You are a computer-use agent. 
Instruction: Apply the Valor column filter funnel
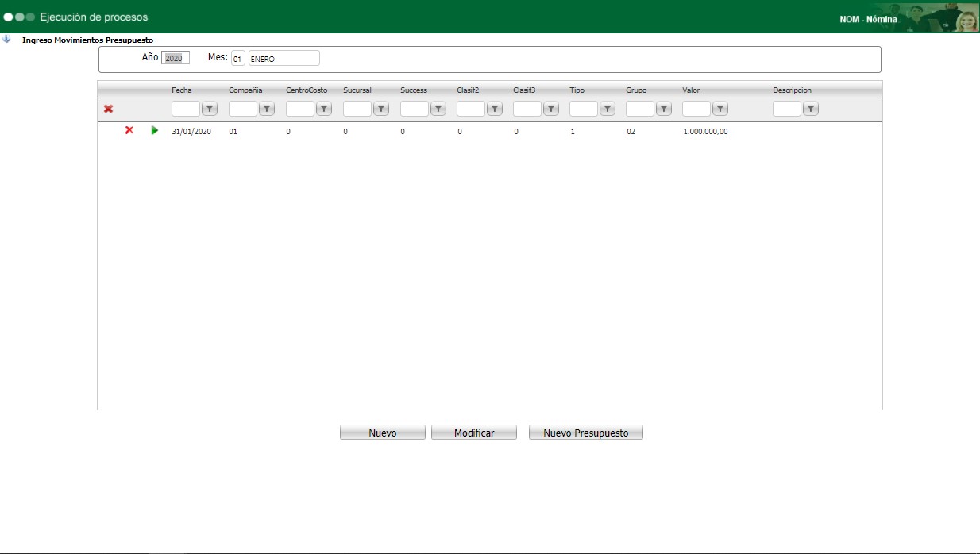[x=720, y=109]
